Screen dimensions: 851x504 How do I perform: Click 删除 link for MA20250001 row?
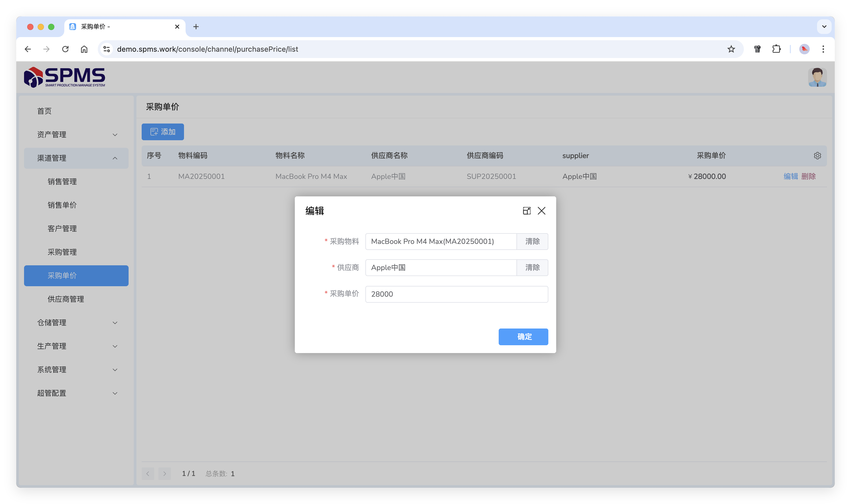tap(808, 176)
